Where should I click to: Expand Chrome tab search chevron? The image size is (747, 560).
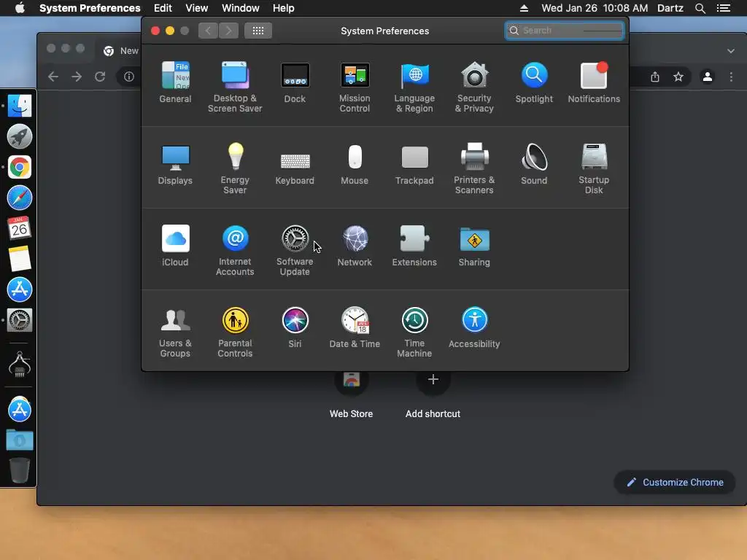click(x=731, y=50)
